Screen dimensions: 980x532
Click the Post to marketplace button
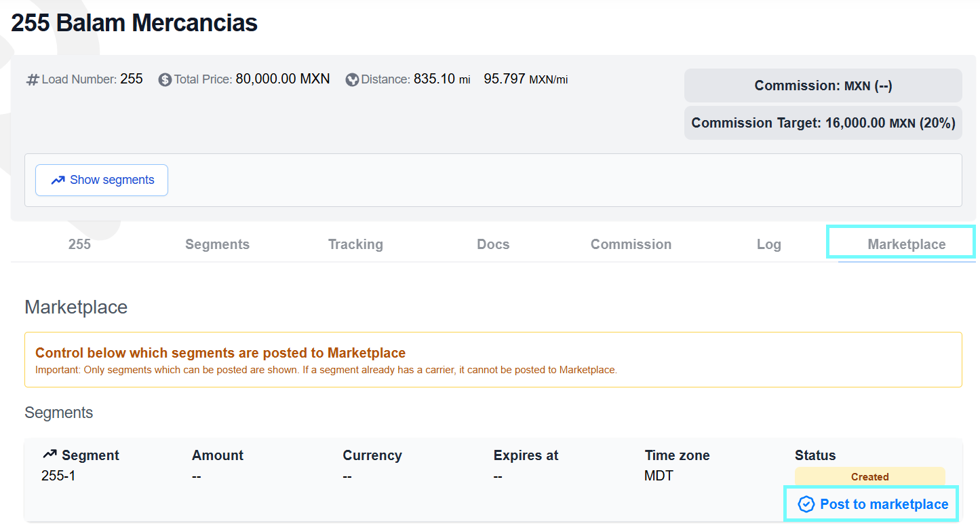872,504
